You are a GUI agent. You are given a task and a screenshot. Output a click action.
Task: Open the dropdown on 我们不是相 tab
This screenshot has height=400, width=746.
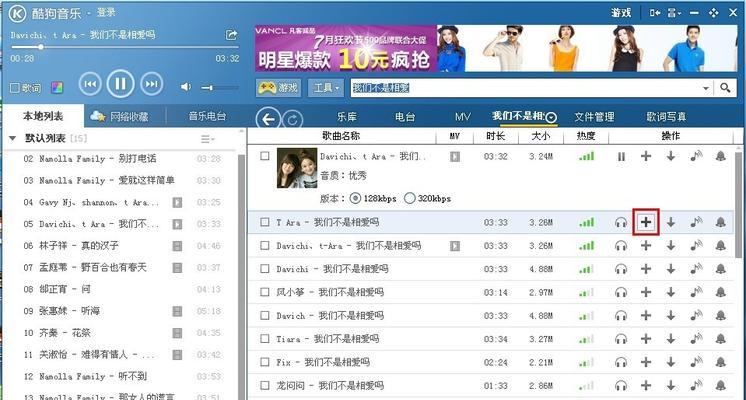(551, 117)
